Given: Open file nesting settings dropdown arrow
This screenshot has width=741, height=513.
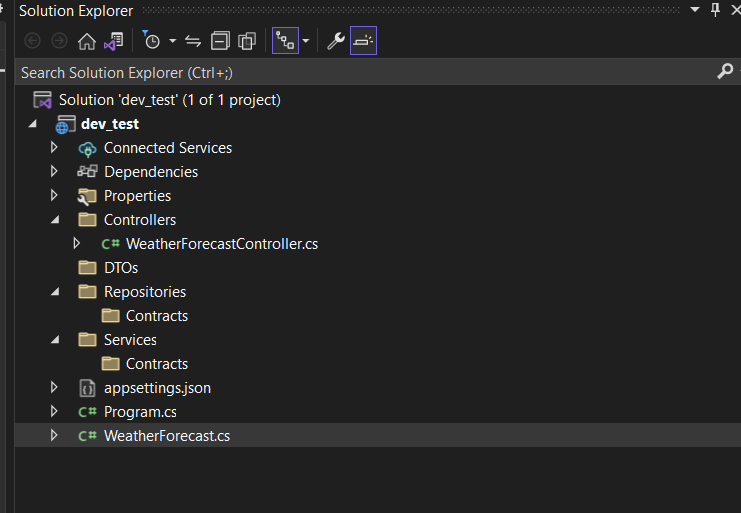Looking at the screenshot, I should (x=306, y=42).
